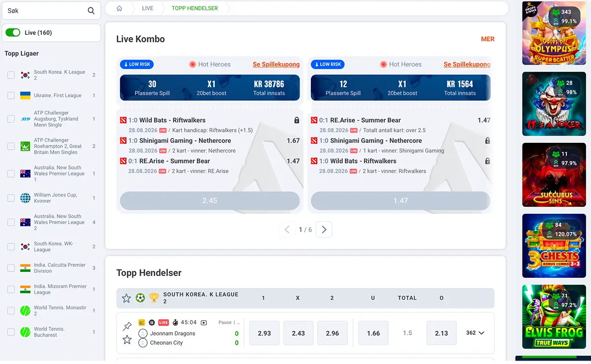Click the India flag for Mizoram Premier League

(x=25, y=290)
